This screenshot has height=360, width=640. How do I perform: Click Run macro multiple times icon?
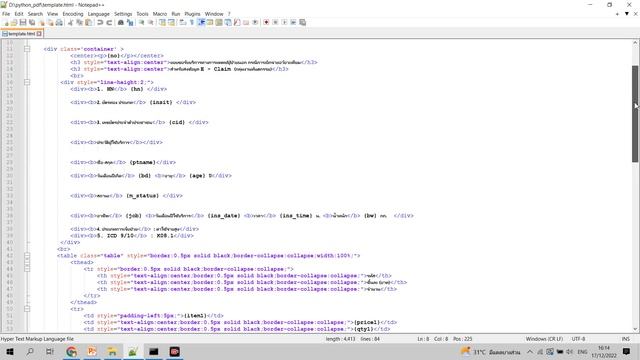[x=293, y=22]
